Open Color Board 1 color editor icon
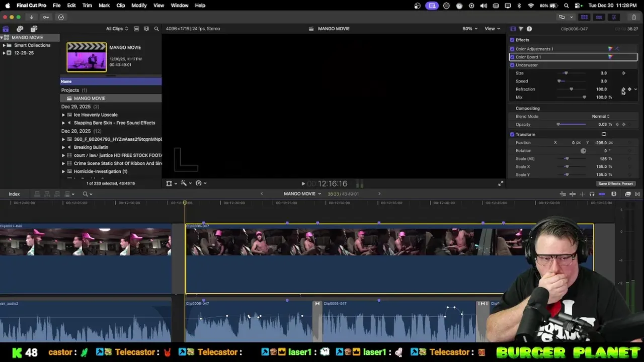Screen dimensions: 644x362 click(x=610, y=57)
